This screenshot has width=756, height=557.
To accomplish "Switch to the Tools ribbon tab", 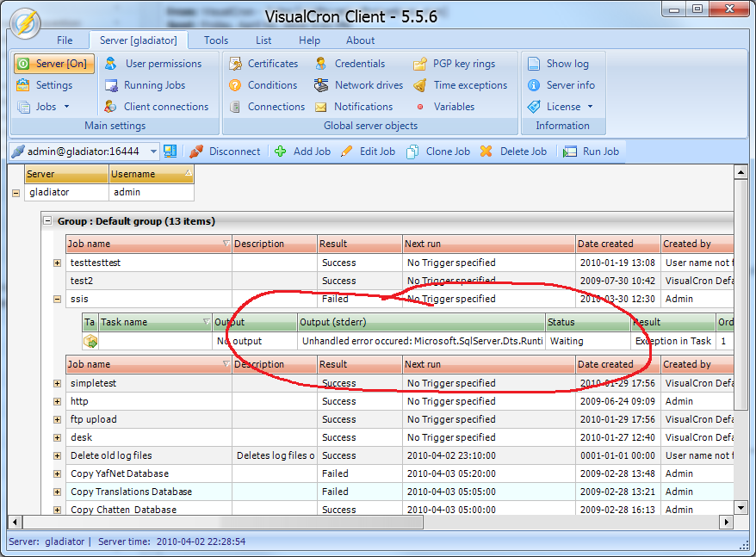I will [216, 40].
